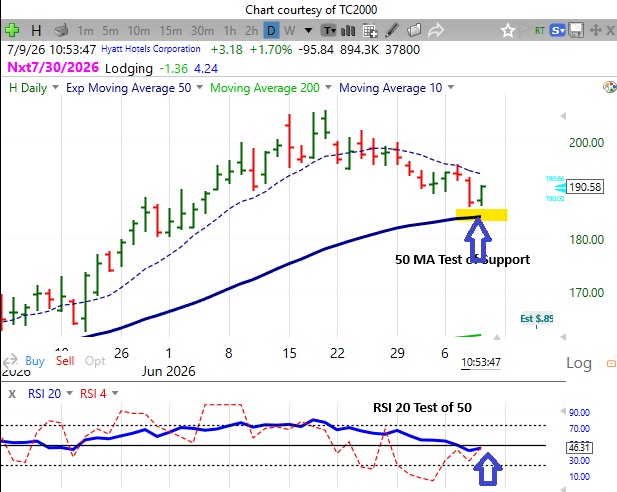
Task: Click the news stack icon in toolbar
Action: click(61, 30)
